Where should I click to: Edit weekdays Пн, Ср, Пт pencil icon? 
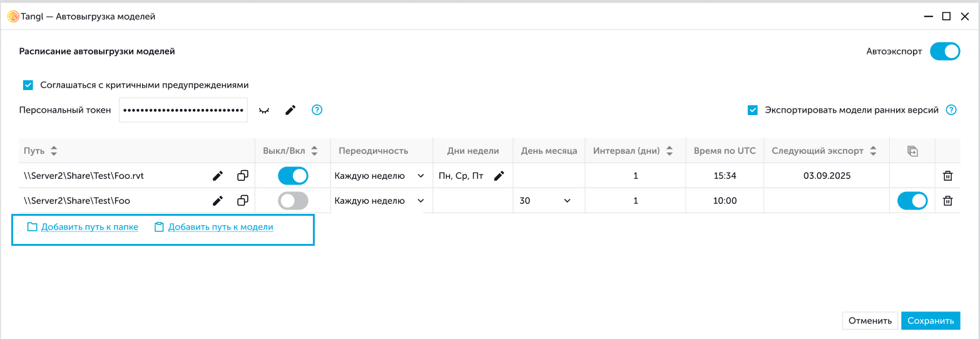click(499, 176)
